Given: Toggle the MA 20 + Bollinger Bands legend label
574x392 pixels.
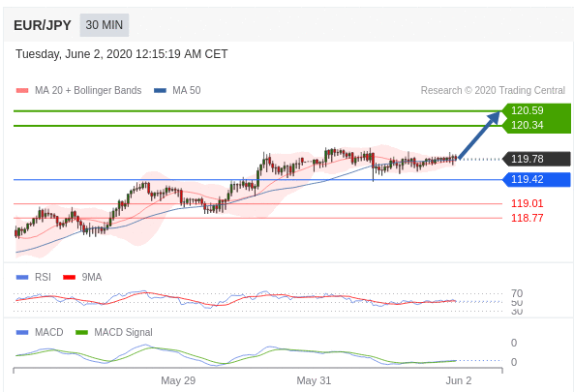Looking at the screenshot, I should [88, 90].
